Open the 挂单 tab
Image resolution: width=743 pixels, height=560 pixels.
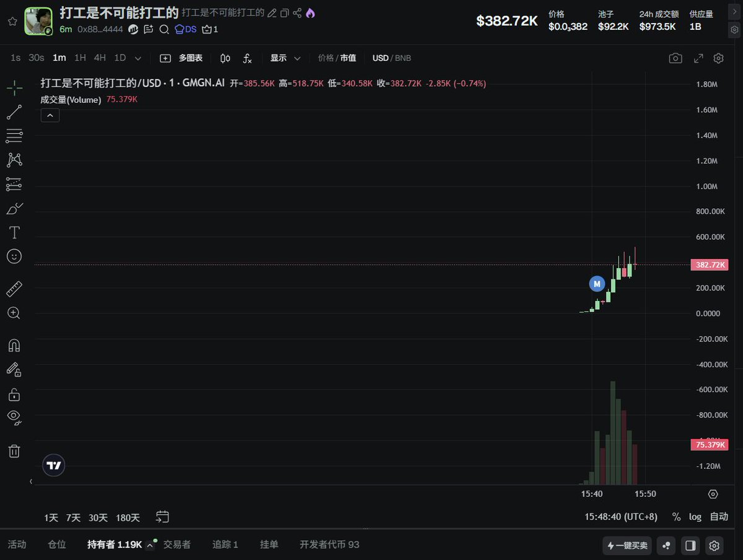tap(269, 545)
